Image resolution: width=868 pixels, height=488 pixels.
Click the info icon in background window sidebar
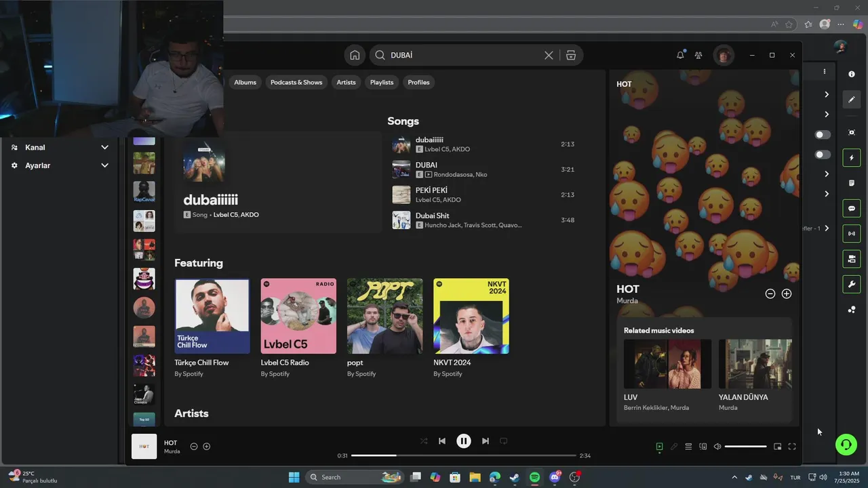click(852, 74)
